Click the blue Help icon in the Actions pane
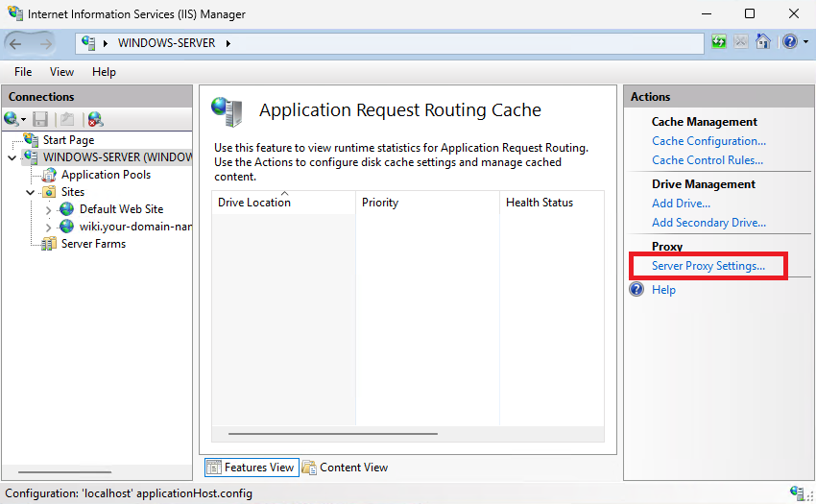 (x=636, y=289)
